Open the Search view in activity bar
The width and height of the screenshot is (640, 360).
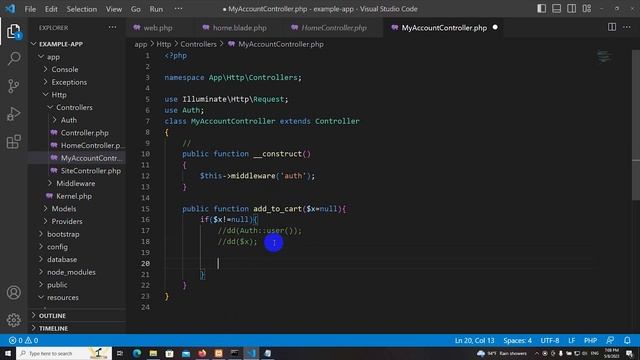click(x=13, y=58)
